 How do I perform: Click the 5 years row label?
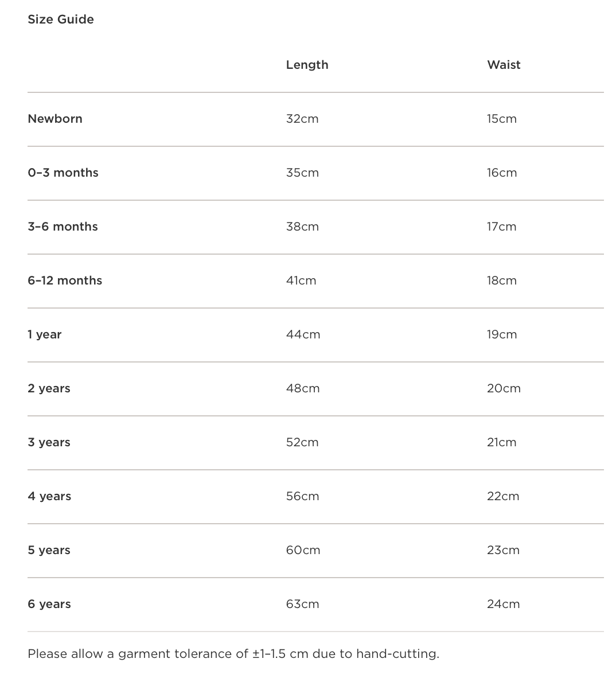pos(49,550)
